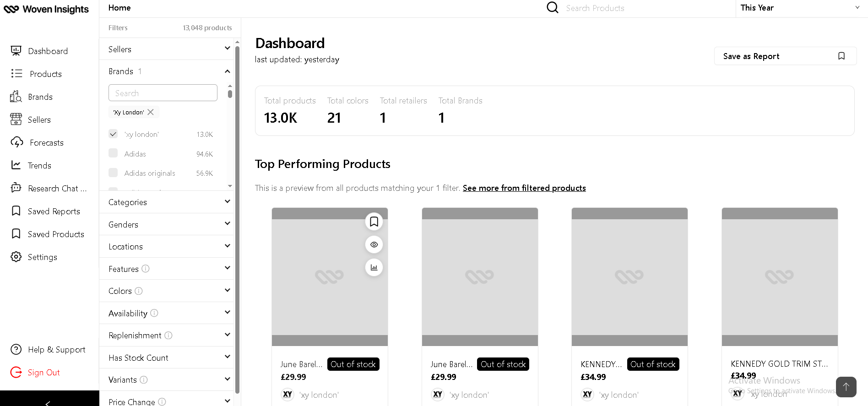Collapse the Brands filter section
The width and height of the screenshot is (868, 406).
[227, 71]
